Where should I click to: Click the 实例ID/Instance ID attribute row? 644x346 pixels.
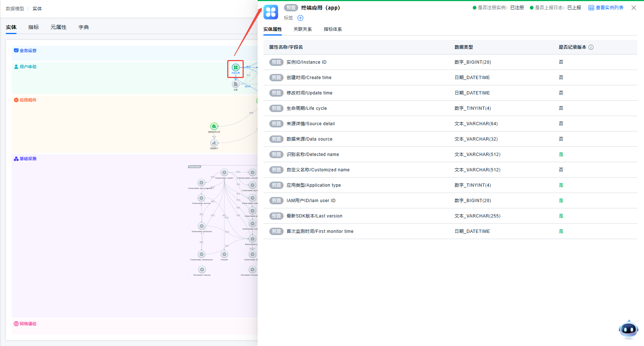(x=306, y=62)
